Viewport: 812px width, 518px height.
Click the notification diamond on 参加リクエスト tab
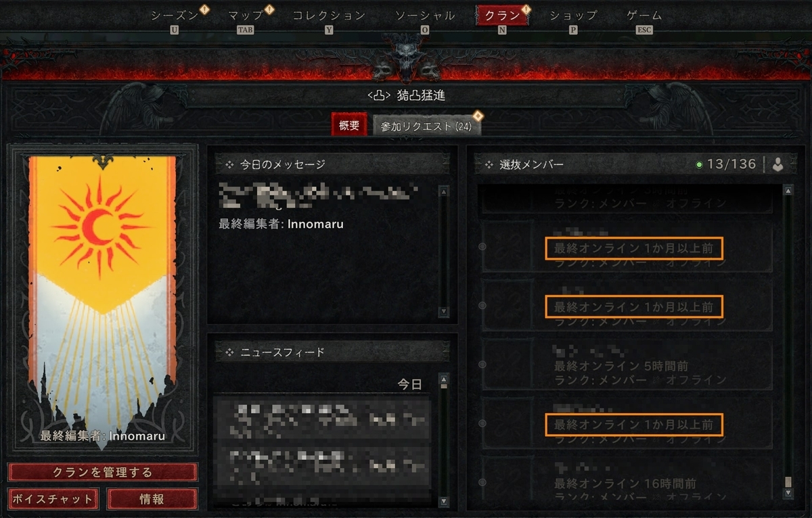478,115
